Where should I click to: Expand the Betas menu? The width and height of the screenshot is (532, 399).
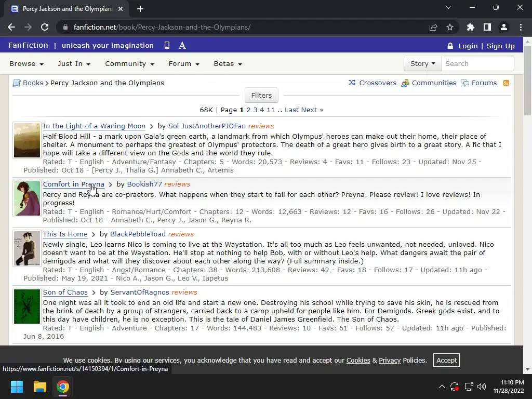pos(228,64)
